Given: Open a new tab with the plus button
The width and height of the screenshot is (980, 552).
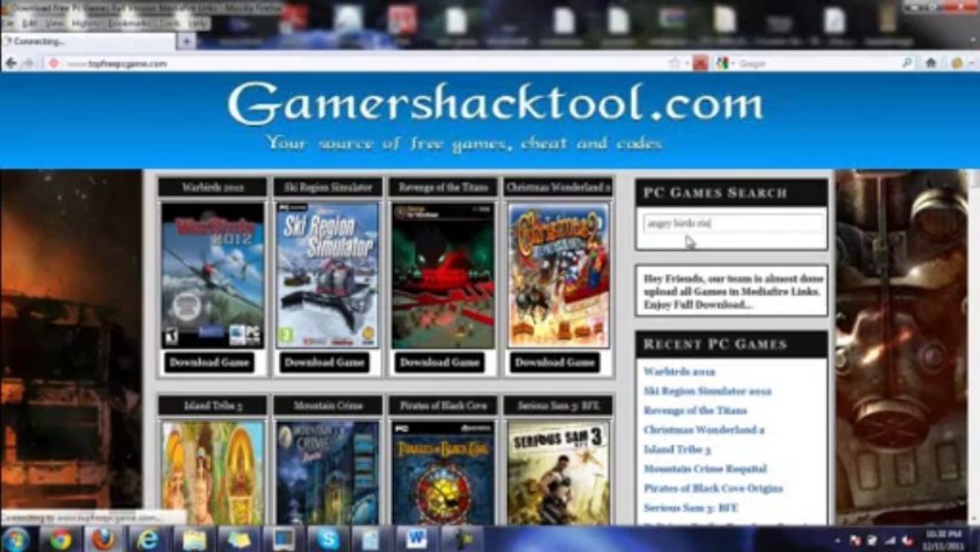Looking at the screenshot, I should click(185, 41).
